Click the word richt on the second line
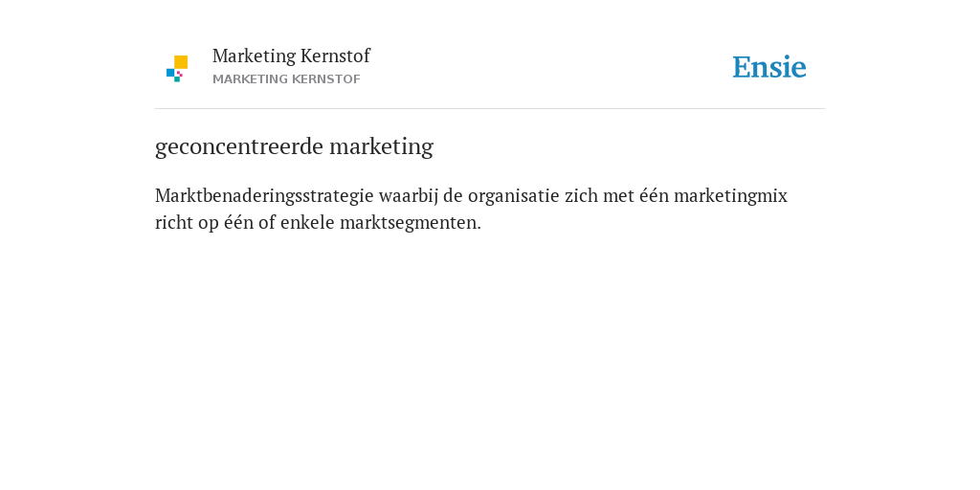 point(174,222)
